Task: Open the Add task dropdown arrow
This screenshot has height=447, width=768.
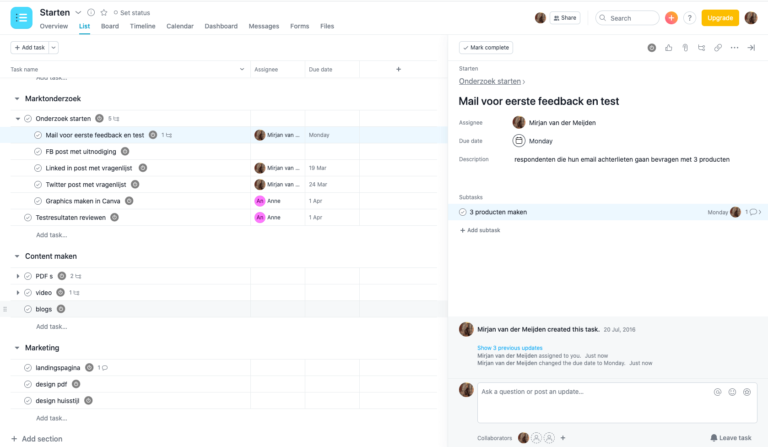Action: tap(53, 48)
